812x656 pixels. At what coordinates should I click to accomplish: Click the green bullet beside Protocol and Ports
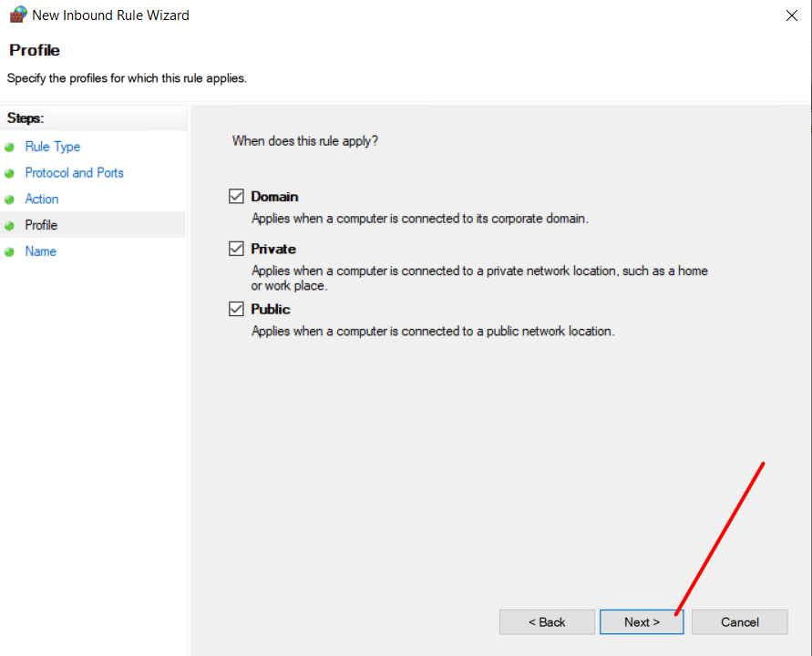pos(9,173)
